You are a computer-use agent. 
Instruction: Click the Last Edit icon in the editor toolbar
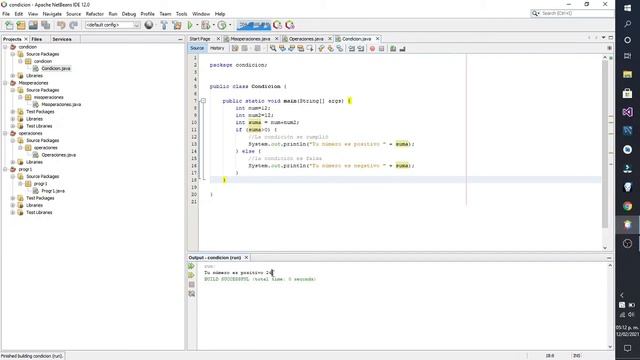click(235, 49)
